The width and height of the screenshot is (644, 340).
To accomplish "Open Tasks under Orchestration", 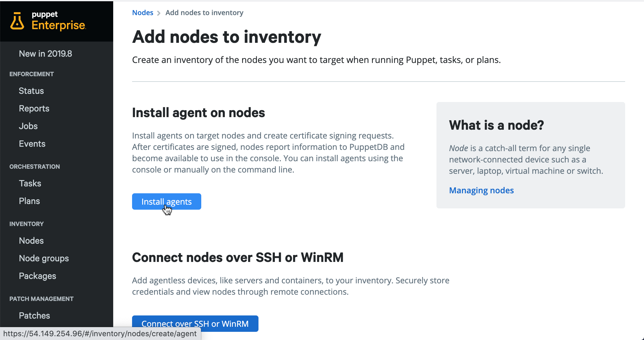I will [x=30, y=184].
